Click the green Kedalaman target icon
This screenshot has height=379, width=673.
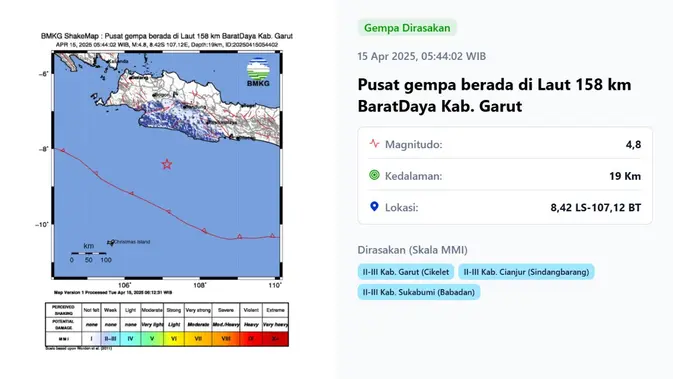374,175
